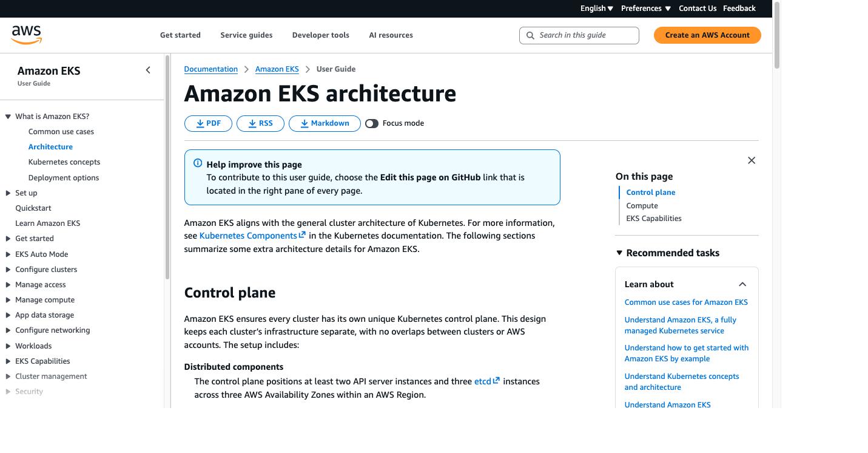This screenshot has height=453, width=868.
Task: Expand Cluster management section
Action: click(x=8, y=376)
